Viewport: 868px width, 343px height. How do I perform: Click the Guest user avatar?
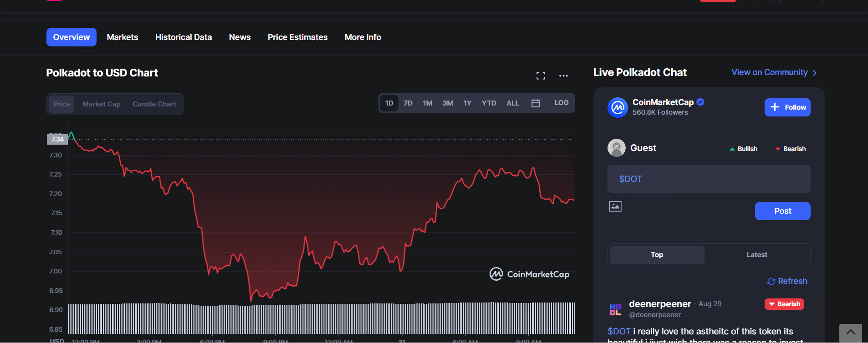(617, 148)
